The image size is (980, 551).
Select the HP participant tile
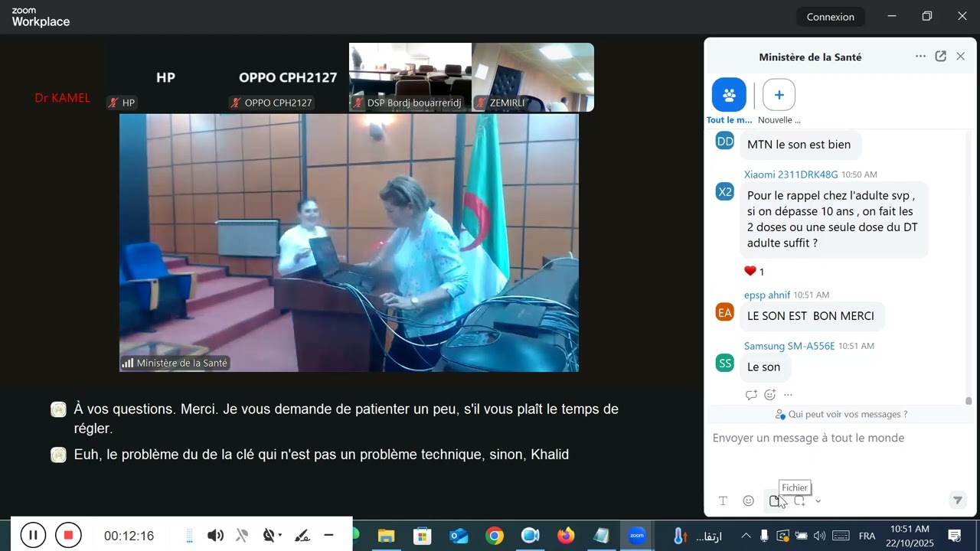(x=165, y=77)
